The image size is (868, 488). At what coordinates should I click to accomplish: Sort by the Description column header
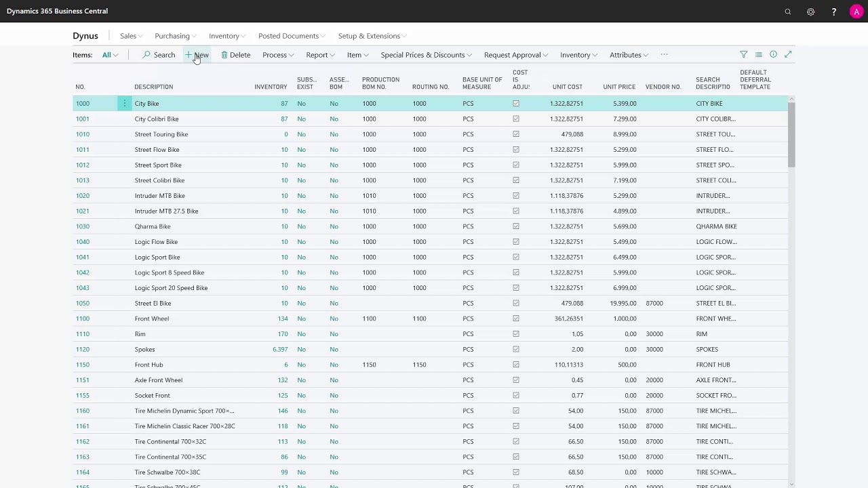coord(154,87)
